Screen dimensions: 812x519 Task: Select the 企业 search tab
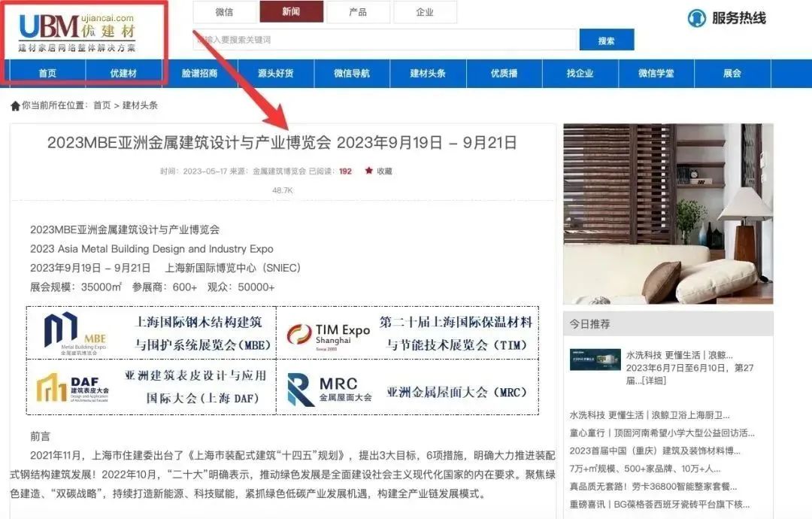click(425, 12)
